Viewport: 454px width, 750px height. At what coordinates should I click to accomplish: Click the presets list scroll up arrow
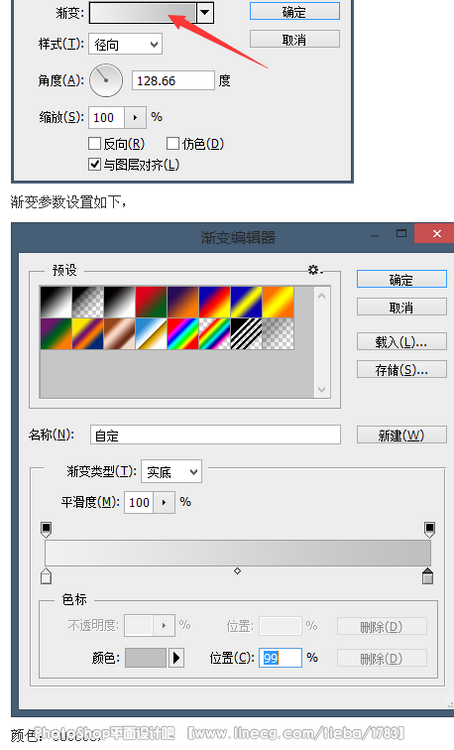coord(321,296)
